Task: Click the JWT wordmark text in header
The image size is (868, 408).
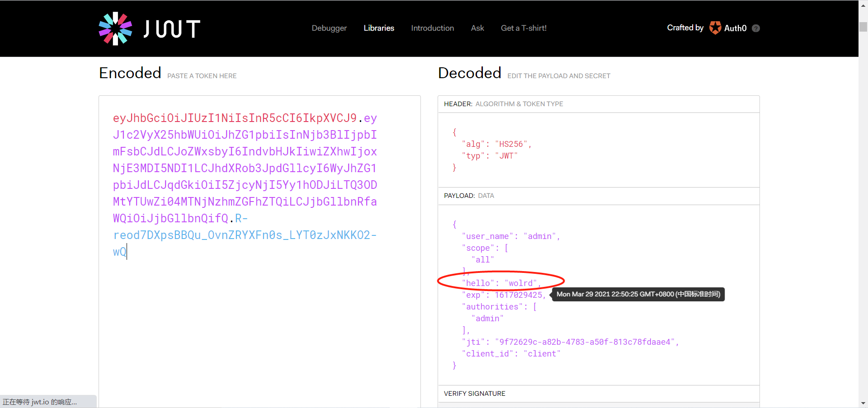Action: click(x=172, y=29)
